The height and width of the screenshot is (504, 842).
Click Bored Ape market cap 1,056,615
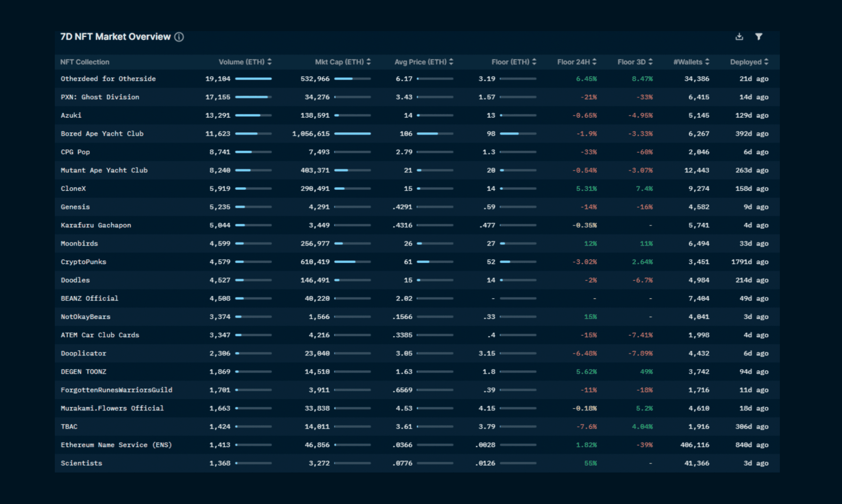[311, 134]
